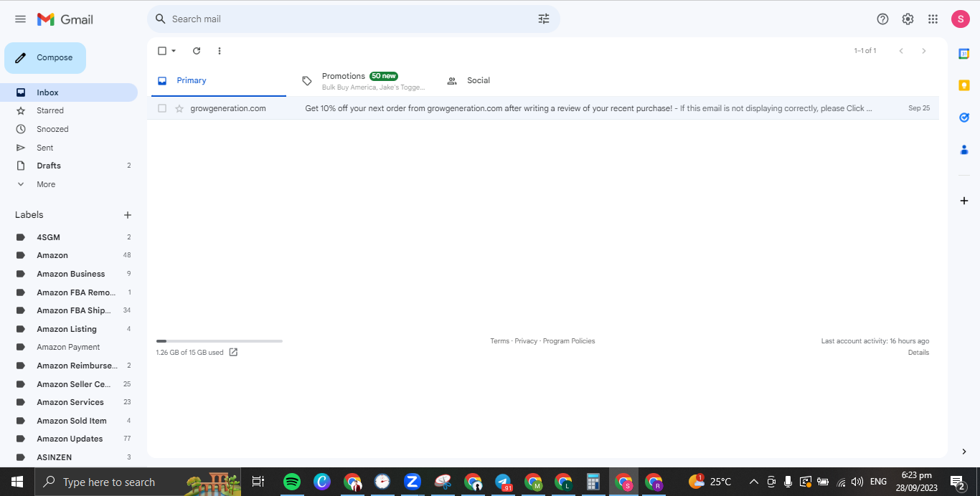Open the Settings gear icon

908,19
